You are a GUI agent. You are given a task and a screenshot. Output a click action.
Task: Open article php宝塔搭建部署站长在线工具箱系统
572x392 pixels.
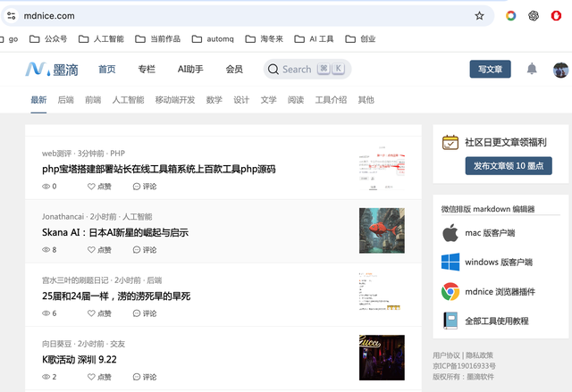point(159,170)
